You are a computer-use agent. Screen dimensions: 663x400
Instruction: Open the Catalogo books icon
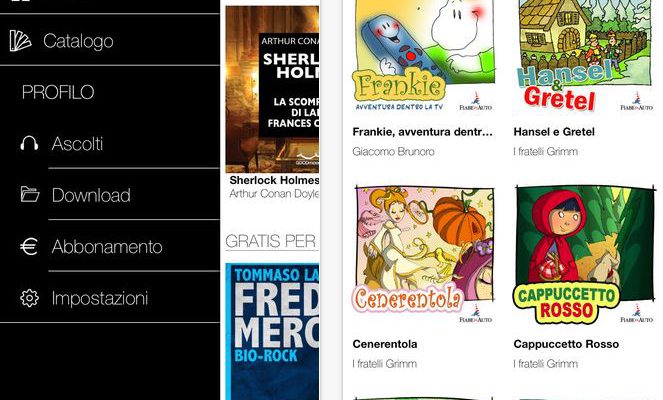[20, 41]
